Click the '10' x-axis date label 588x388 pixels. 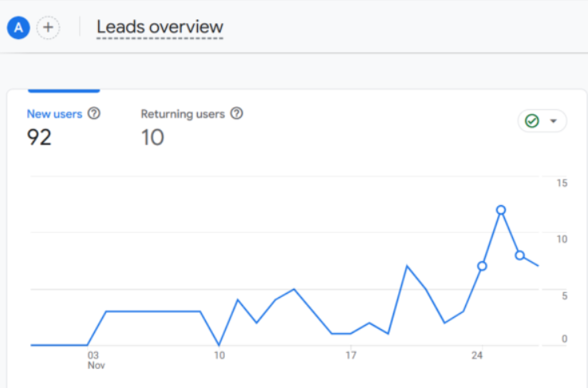tap(219, 355)
